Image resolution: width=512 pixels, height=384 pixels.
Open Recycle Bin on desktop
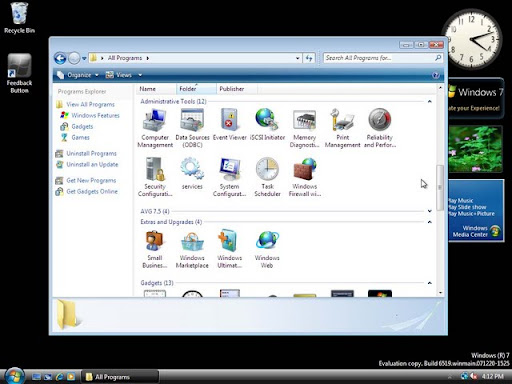click(19, 18)
